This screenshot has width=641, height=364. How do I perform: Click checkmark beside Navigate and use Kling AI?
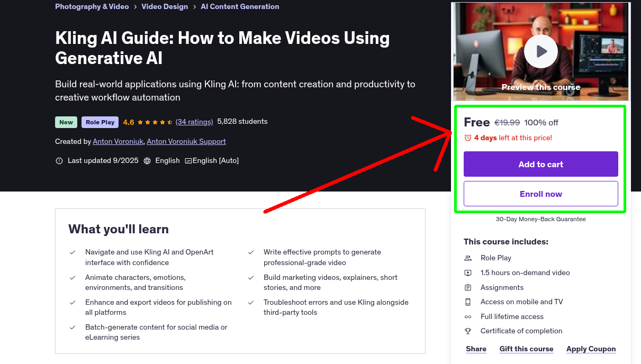click(73, 252)
